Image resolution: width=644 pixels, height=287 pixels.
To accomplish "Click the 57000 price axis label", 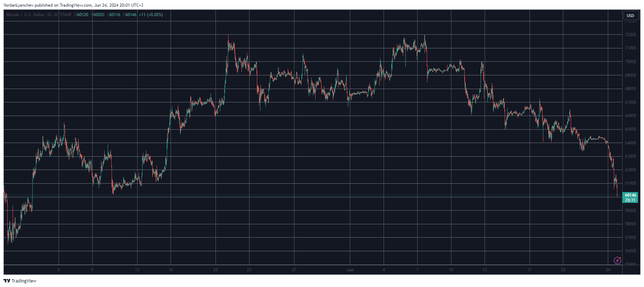I will (630, 238).
